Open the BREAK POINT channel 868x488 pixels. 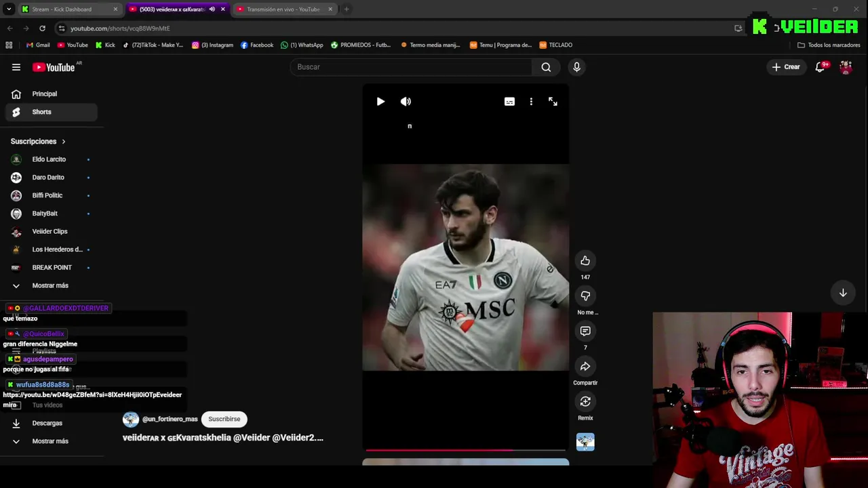coord(52,268)
